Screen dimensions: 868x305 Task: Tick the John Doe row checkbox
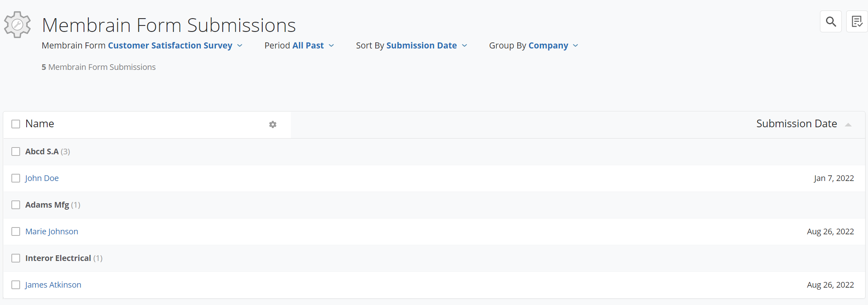(16, 178)
